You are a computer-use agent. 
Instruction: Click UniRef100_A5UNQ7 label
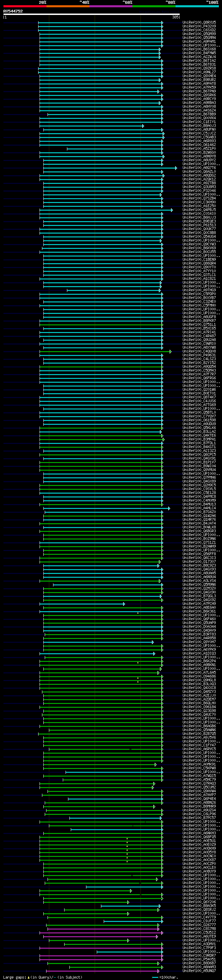coord(199,971)
